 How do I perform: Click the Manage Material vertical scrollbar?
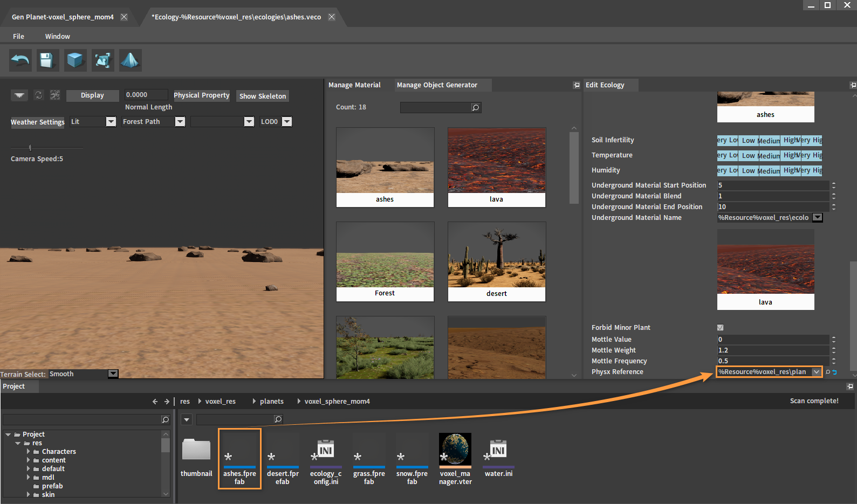[574, 168]
